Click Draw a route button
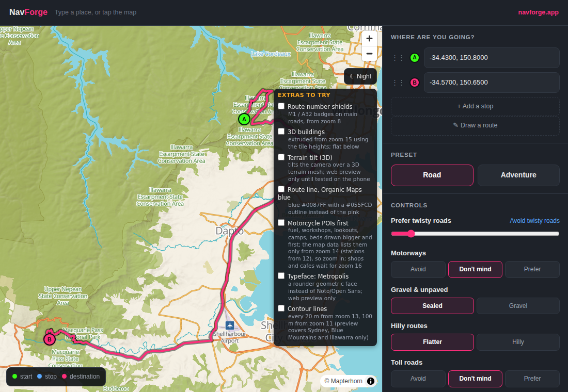Image resolution: width=568 pixels, height=392 pixels. click(x=475, y=125)
